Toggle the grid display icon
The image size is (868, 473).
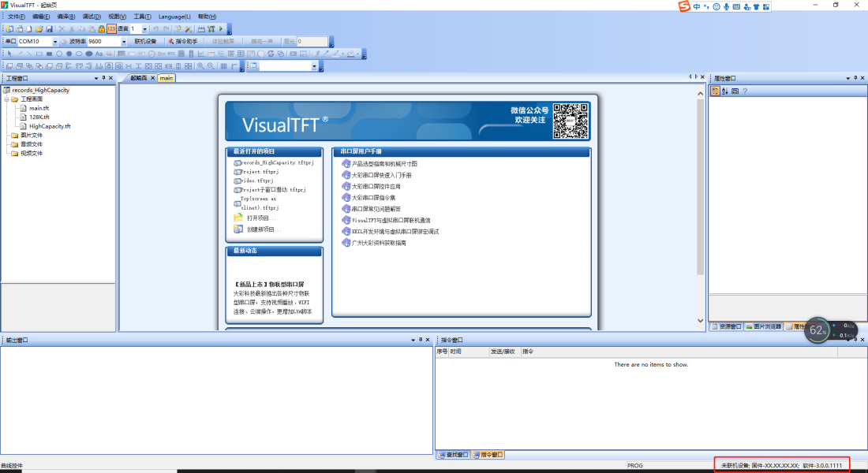[224, 66]
